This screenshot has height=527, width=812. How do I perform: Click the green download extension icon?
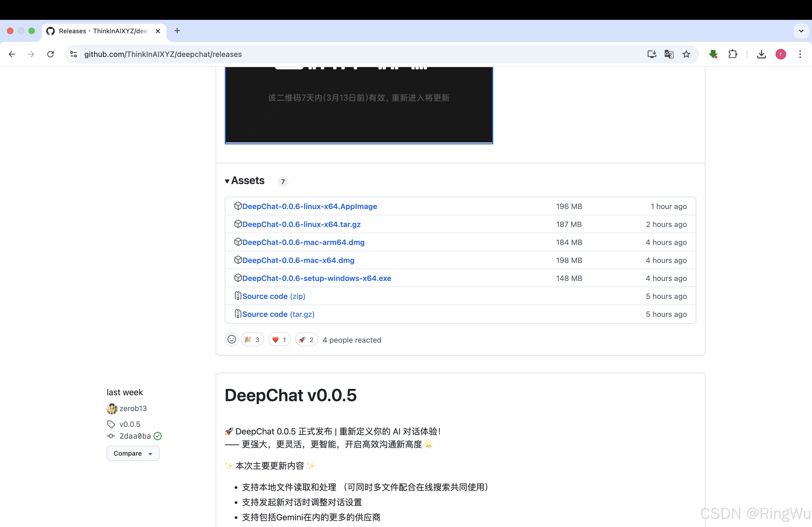(x=713, y=54)
